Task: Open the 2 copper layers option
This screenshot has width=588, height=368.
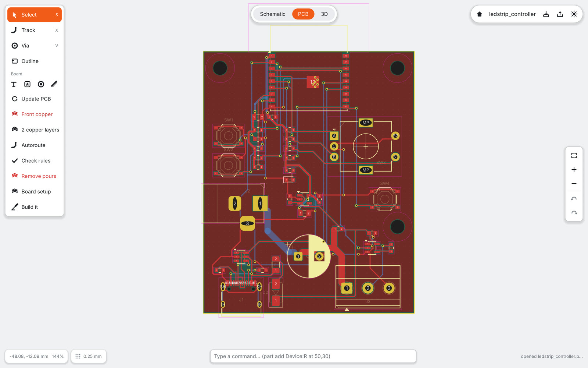Action: click(x=35, y=130)
